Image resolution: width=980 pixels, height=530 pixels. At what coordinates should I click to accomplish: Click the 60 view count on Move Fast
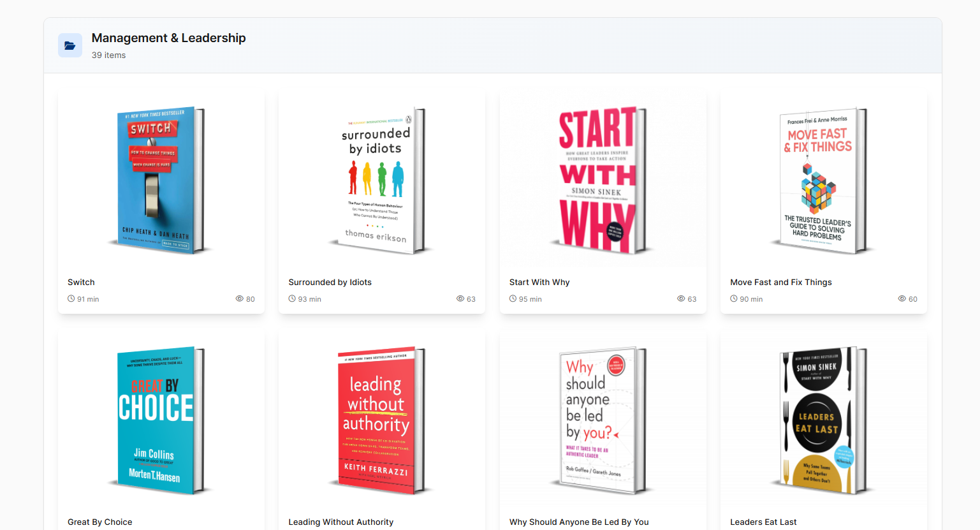point(913,299)
